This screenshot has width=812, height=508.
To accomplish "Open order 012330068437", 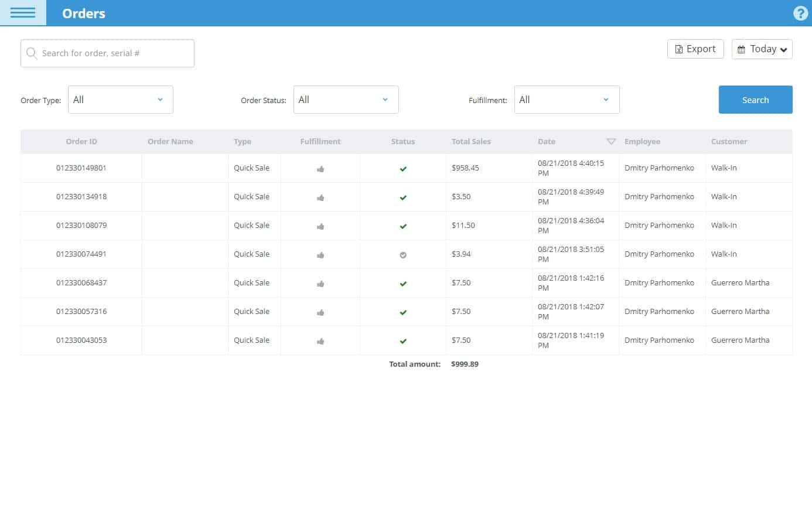I will [x=81, y=283].
